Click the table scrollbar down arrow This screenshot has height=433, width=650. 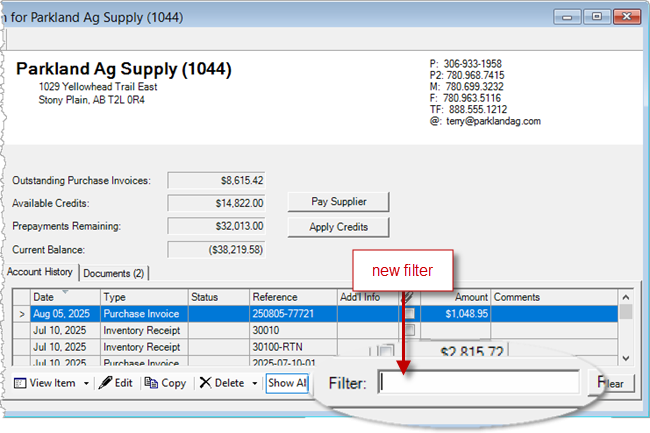(626, 358)
